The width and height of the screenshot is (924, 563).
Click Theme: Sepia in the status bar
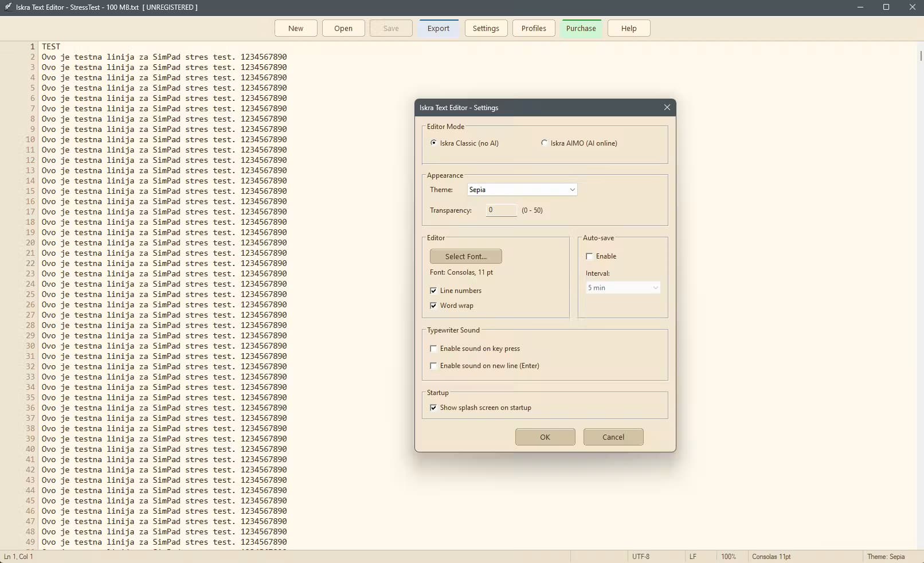(x=886, y=557)
